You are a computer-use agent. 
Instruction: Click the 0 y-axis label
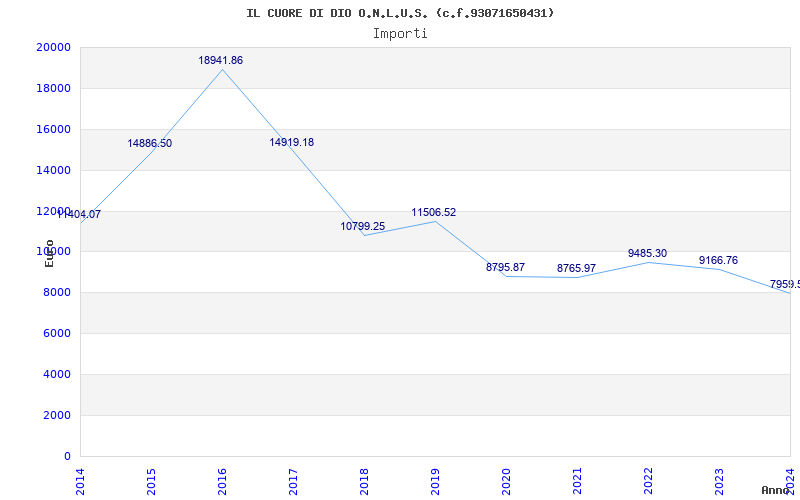67,456
